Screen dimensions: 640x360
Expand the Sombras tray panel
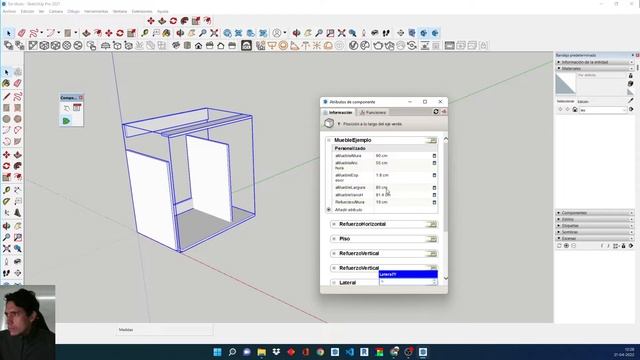click(x=595, y=232)
